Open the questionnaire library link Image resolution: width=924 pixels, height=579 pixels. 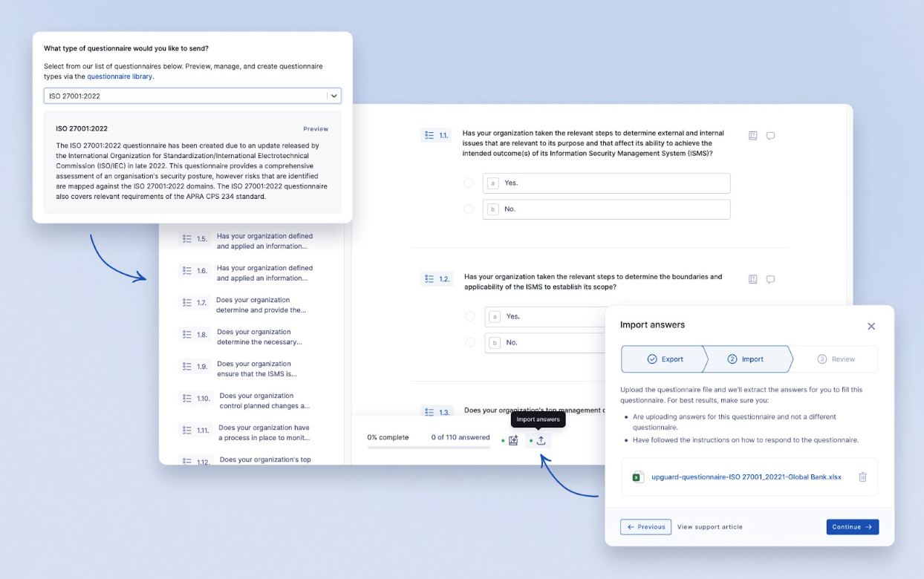[120, 76]
